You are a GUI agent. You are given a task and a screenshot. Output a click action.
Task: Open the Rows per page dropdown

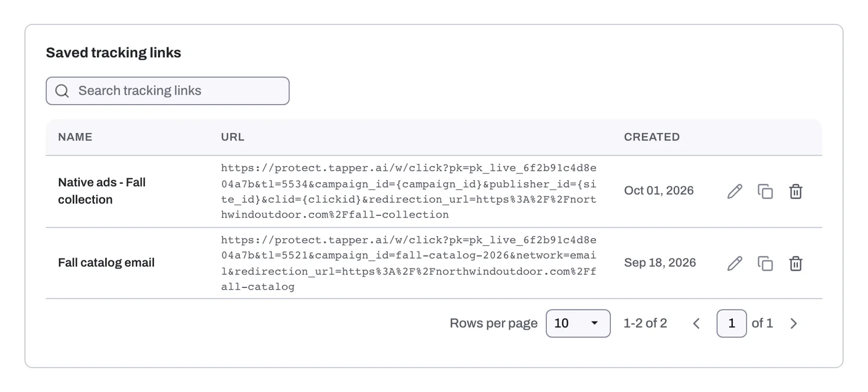[578, 324]
